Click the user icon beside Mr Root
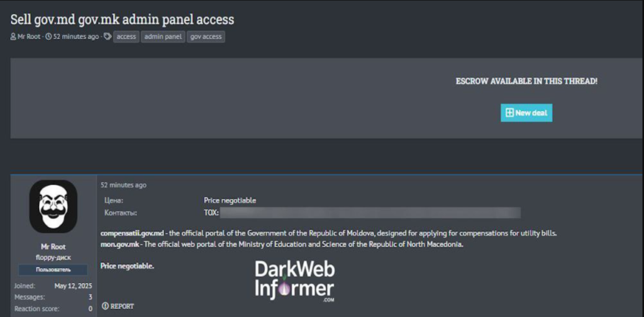644x317 pixels. [13, 37]
